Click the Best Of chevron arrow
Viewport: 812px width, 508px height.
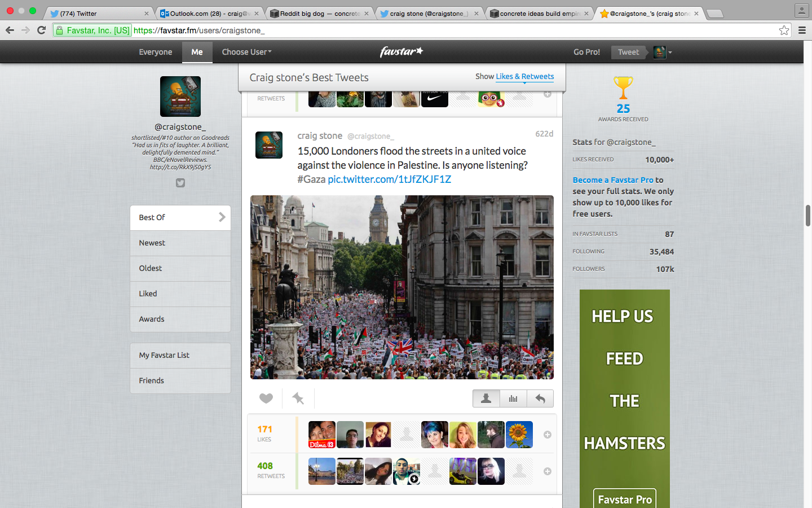click(222, 217)
